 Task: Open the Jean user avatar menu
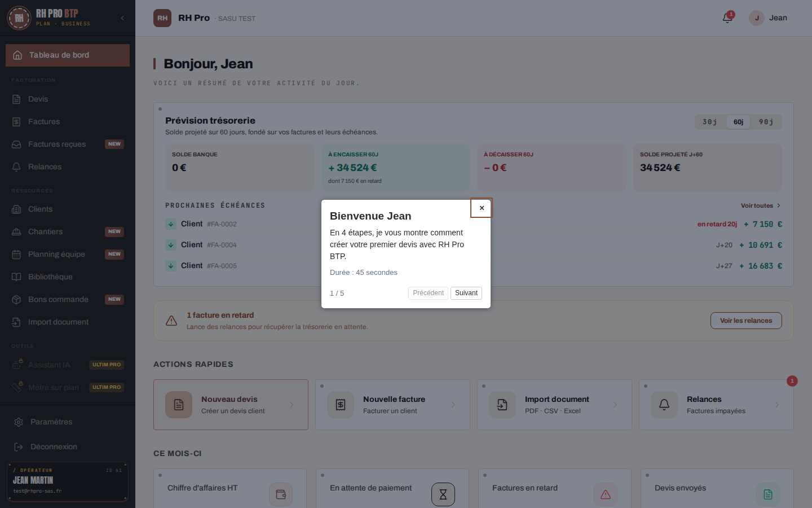(x=768, y=18)
